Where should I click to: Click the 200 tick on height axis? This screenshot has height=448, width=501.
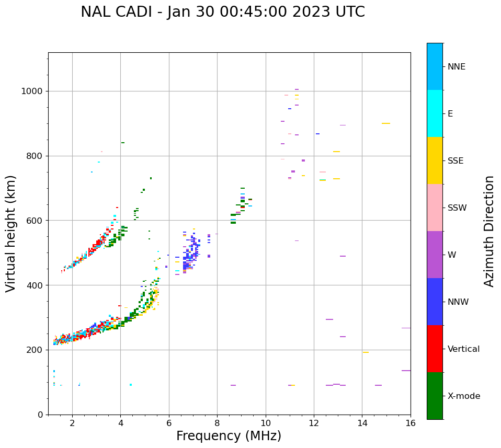(34, 350)
